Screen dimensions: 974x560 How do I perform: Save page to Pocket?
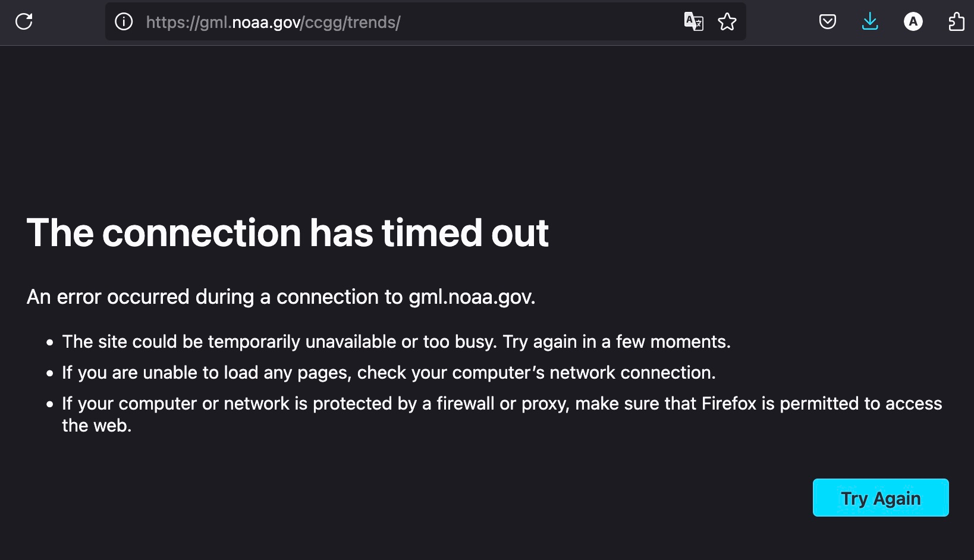click(x=827, y=22)
